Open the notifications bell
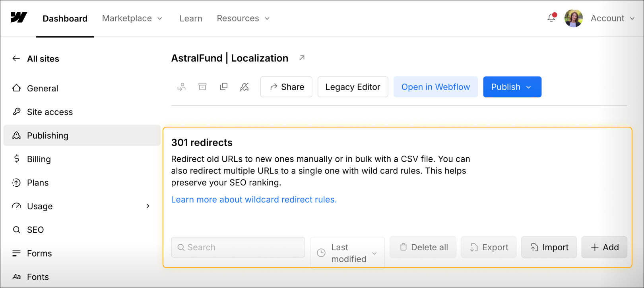 [x=551, y=18]
